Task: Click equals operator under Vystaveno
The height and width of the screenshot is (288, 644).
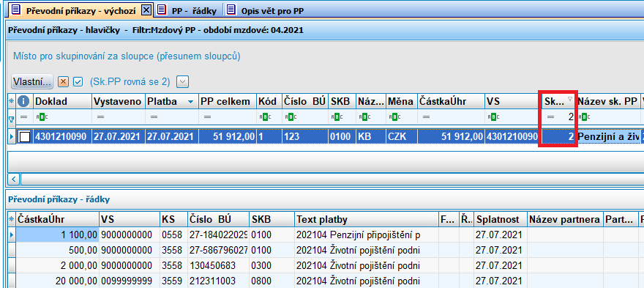Action: [x=101, y=117]
